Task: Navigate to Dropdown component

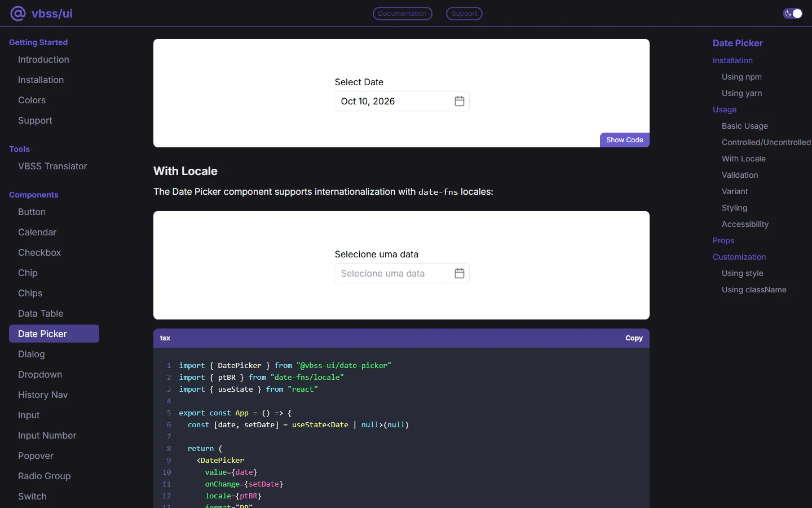Action: 40,374
